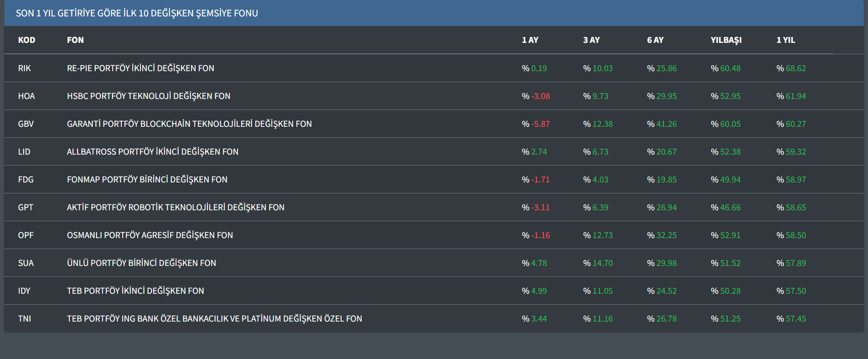Open ALLBATROSS PORTFÖY İKİNCİ DEĞİŞKEN FON
Viewport: 868px width, 359px height.
(x=152, y=152)
